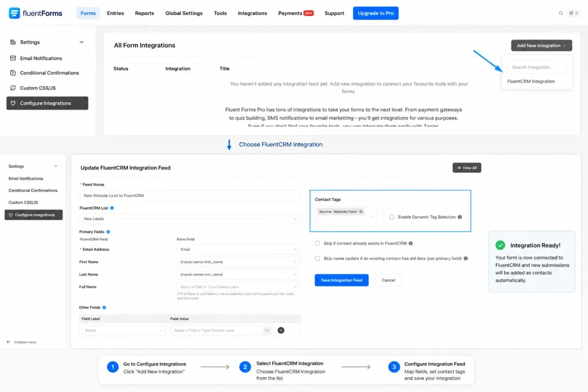The image size is (588, 392).
Task: Click the View All button
Action: pyautogui.click(x=466, y=168)
